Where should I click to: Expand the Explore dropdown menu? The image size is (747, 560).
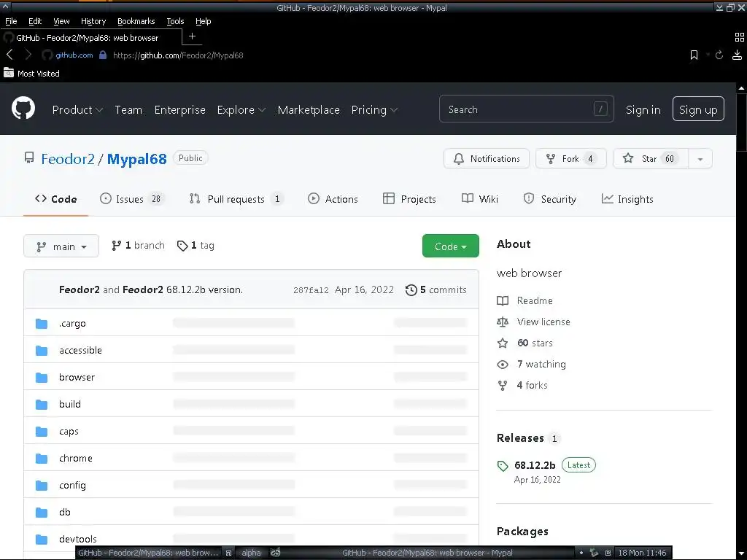coord(241,109)
